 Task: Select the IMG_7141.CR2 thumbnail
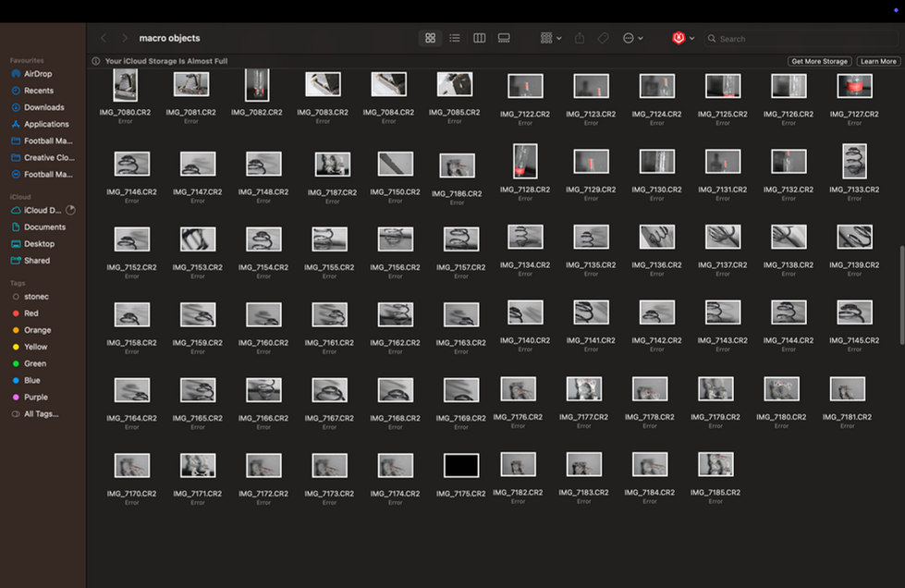591,312
